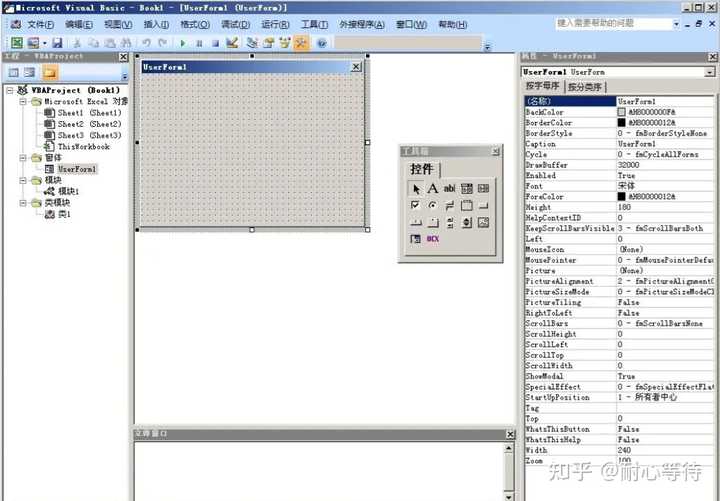
Task: Click the Reset stop square icon
Action: click(x=215, y=44)
